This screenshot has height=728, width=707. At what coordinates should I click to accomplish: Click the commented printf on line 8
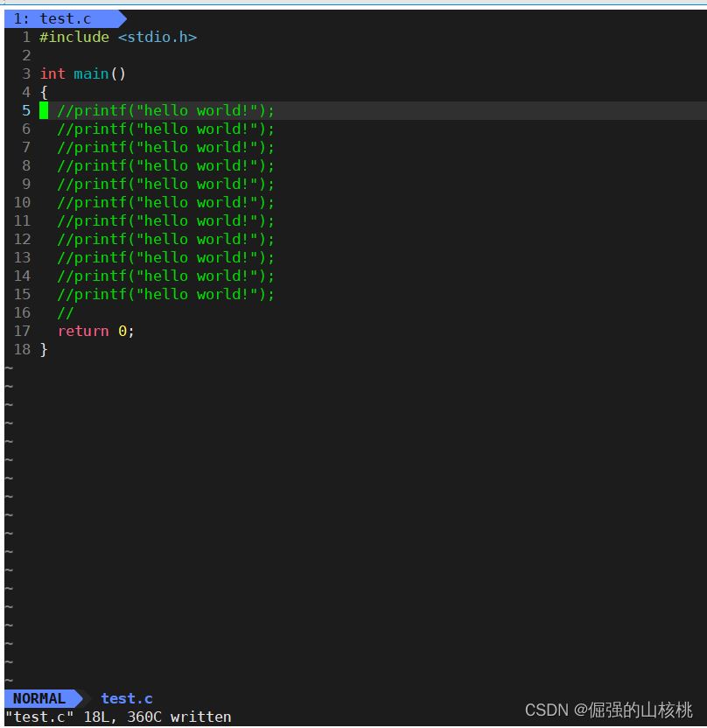click(165, 165)
